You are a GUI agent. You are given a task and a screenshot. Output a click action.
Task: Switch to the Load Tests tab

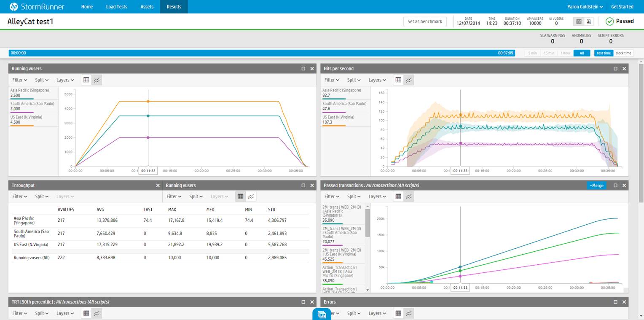pos(116,6)
